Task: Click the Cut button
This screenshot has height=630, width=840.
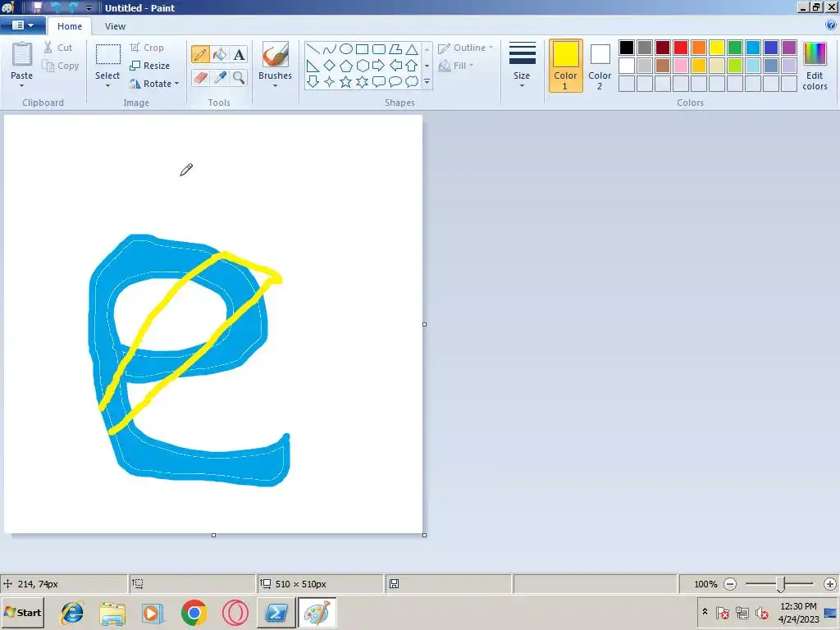Action: click(x=58, y=47)
